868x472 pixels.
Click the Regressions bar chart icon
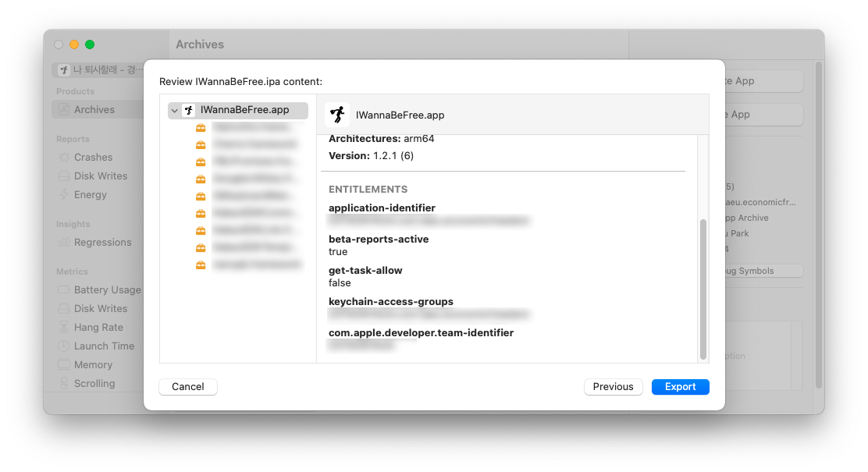click(64, 243)
